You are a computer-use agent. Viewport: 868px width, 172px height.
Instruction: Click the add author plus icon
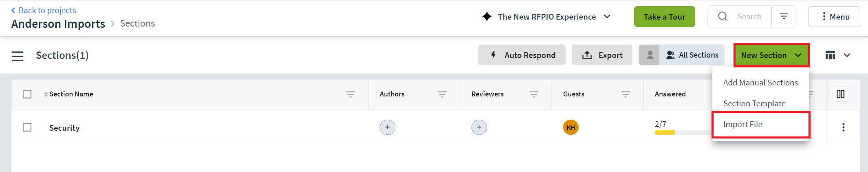pyautogui.click(x=387, y=127)
